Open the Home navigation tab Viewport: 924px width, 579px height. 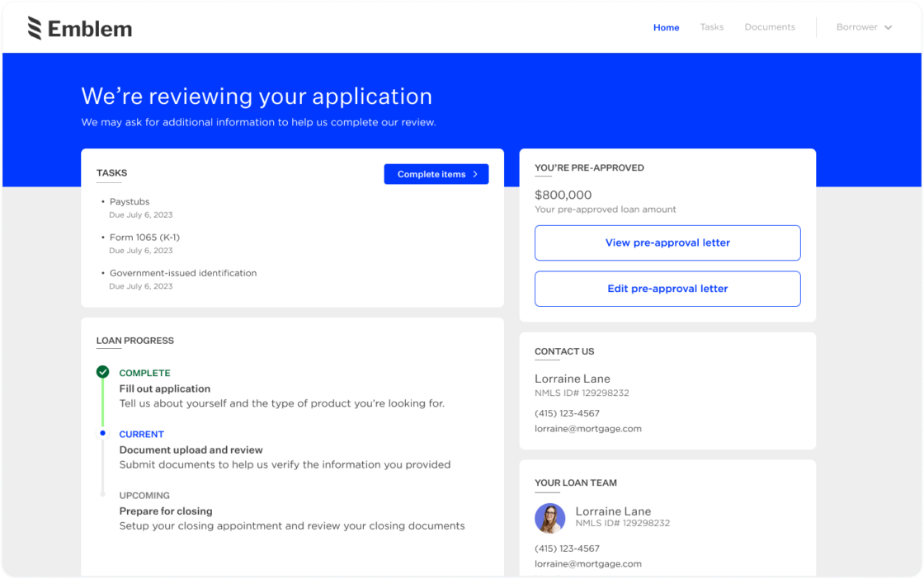666,27
